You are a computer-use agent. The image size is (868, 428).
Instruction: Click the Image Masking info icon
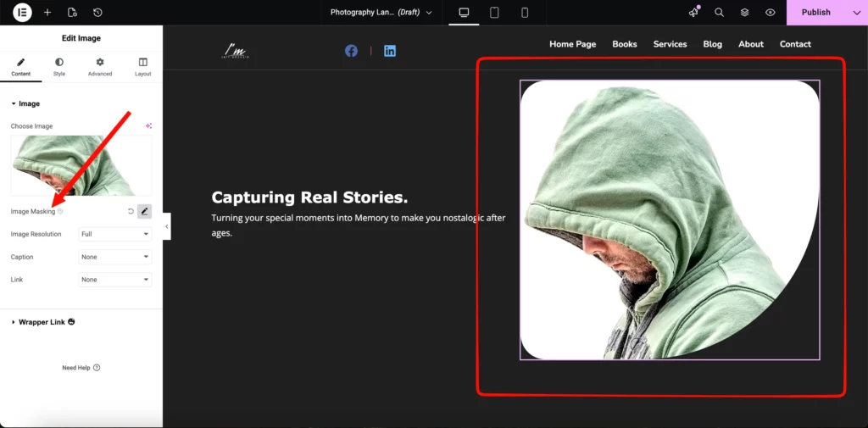(x=60, y=212)
